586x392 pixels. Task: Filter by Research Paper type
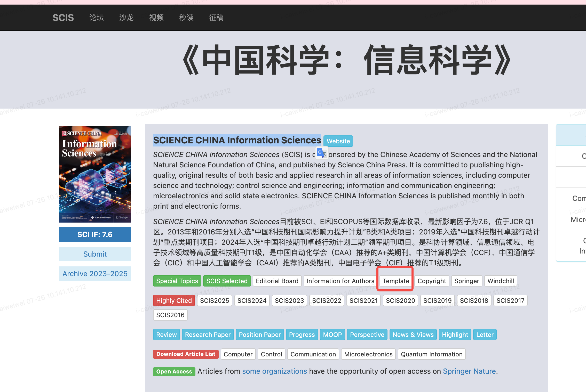click(x=208, y=334)
